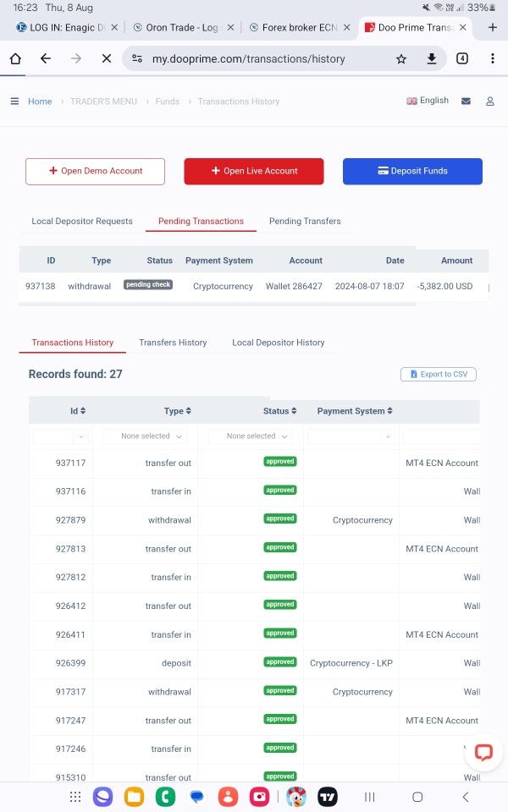508x812 pixels.
Task: Click approved badge in row 917317
Action: coord(280,690)
